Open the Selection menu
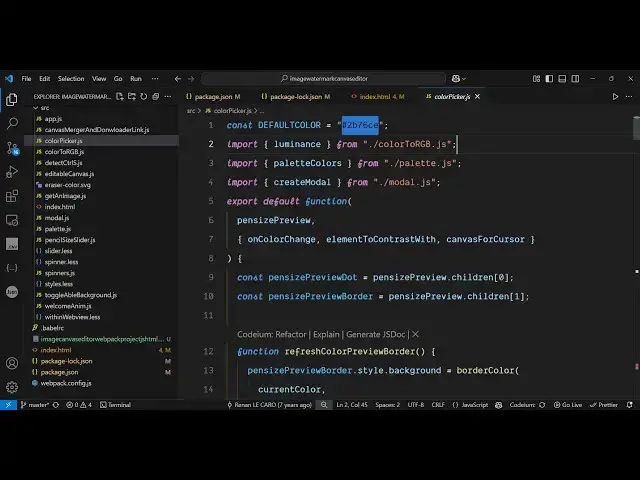 (x=71, y=78)
